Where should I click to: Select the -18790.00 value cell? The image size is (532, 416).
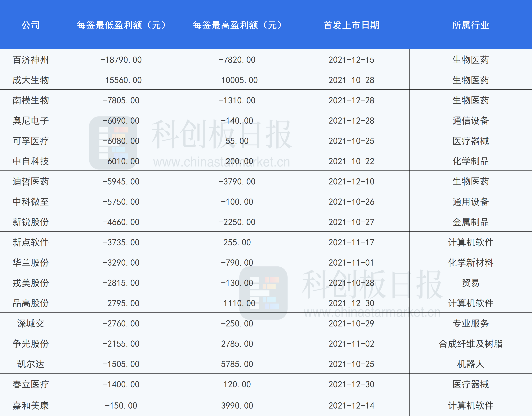click(121, 60)
